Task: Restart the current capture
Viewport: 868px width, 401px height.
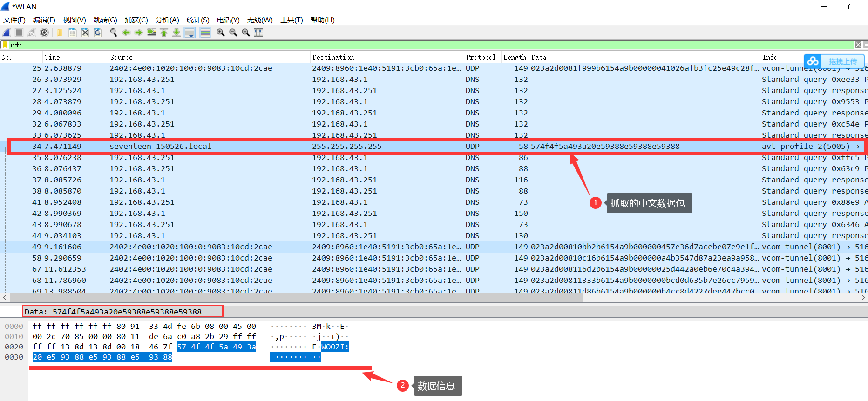Action: pos(32,33)
